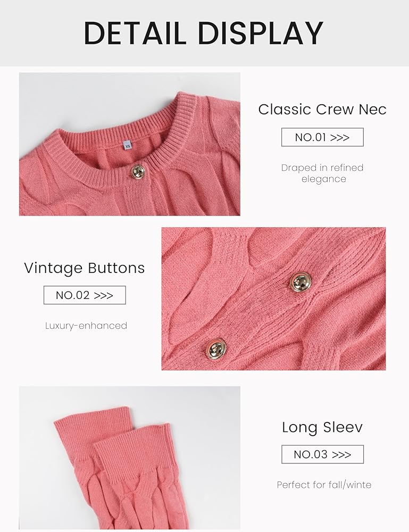Click the NO.02 >>> box
This screenshot has height=532, width=409.
[x=84, y=295]
